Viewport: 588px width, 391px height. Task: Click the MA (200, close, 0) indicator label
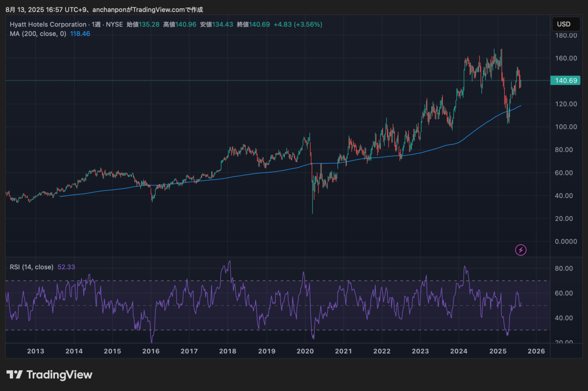coord(38,34)
